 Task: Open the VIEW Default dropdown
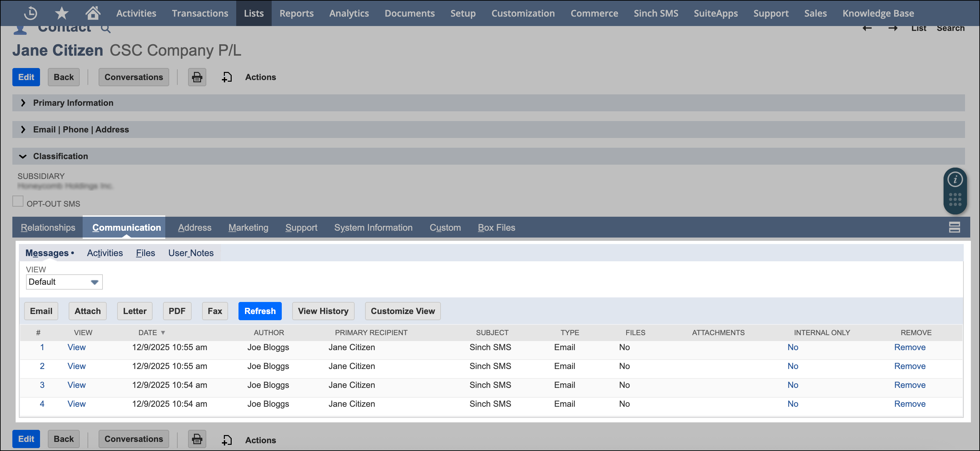[x=64, y=282]
